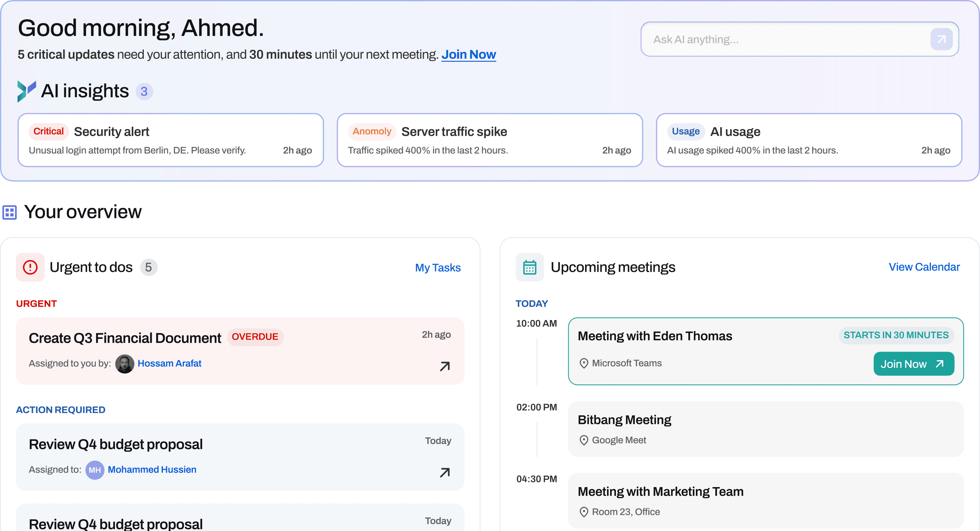980x531 pixels.
Task: Click Microsoft Teams location pin icon
Action: [584, 363]
